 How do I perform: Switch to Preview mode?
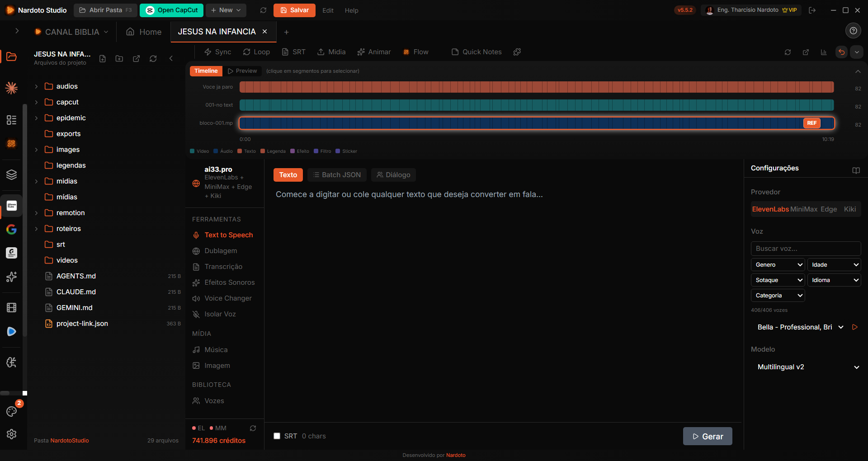[242, 71]
